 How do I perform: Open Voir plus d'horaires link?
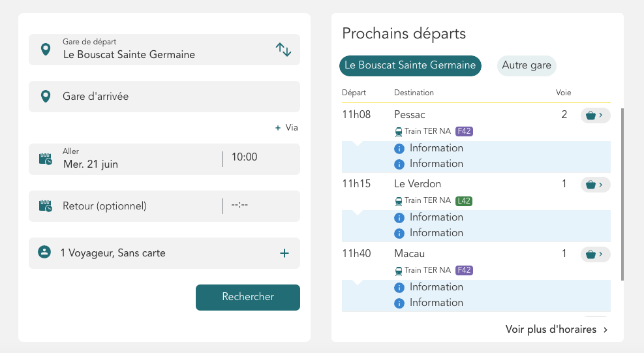tap(557, 330)
